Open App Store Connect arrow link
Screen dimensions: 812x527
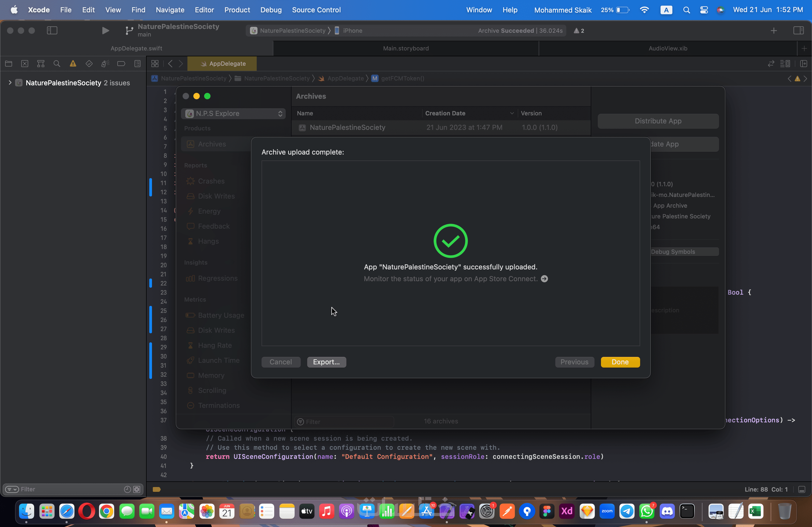tap(545, 279)
